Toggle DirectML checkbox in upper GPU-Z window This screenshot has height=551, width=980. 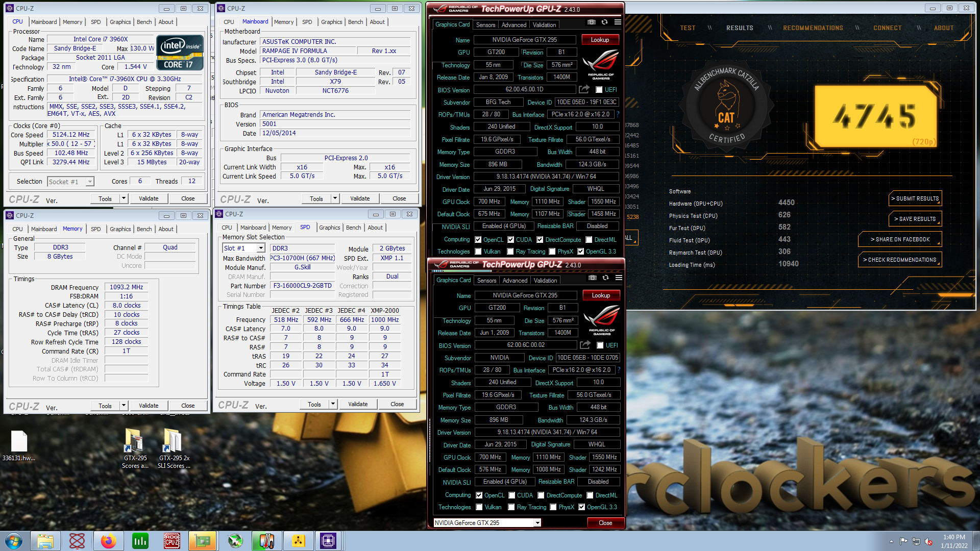589,239
